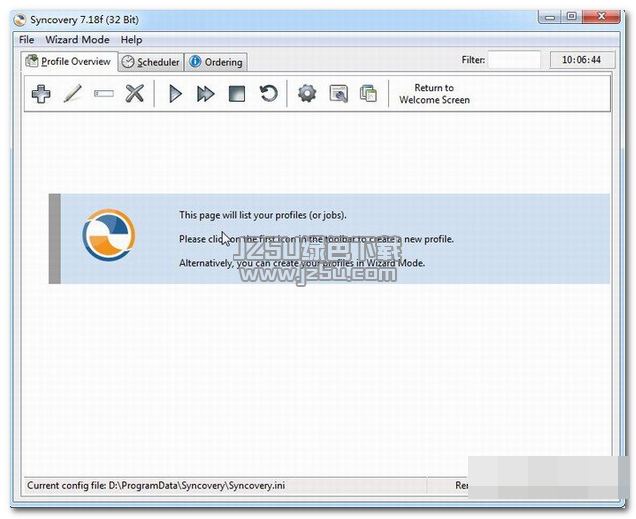Open the Ordering tab

click(216, 62)
